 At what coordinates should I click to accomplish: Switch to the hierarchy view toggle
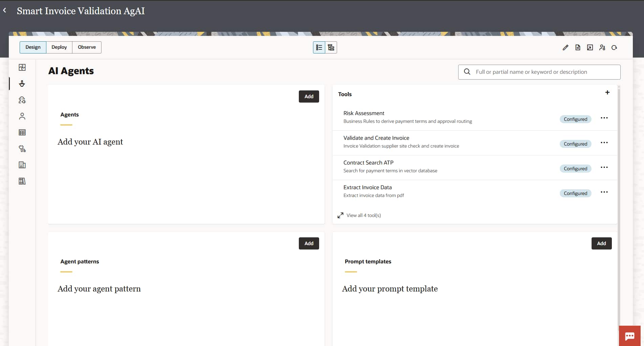pyautogui.click(x=331, y=47)
